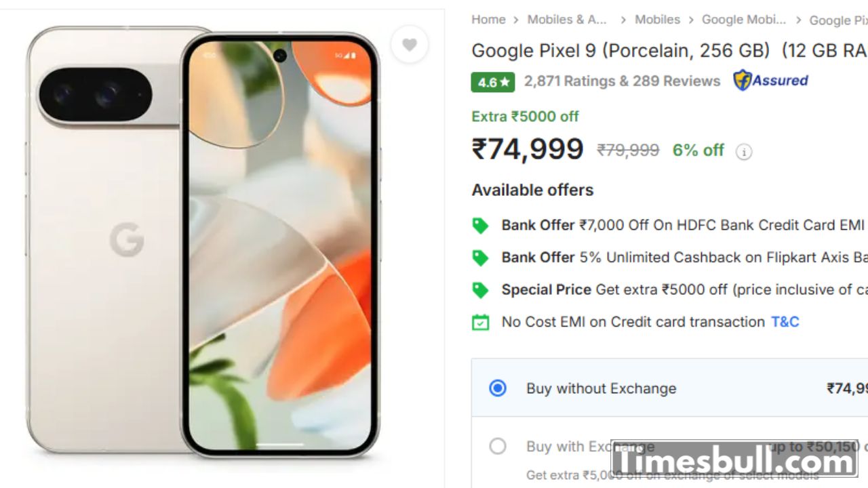
Task: Click chevron after Home in breadcrumb
Action: pos(516,20)
